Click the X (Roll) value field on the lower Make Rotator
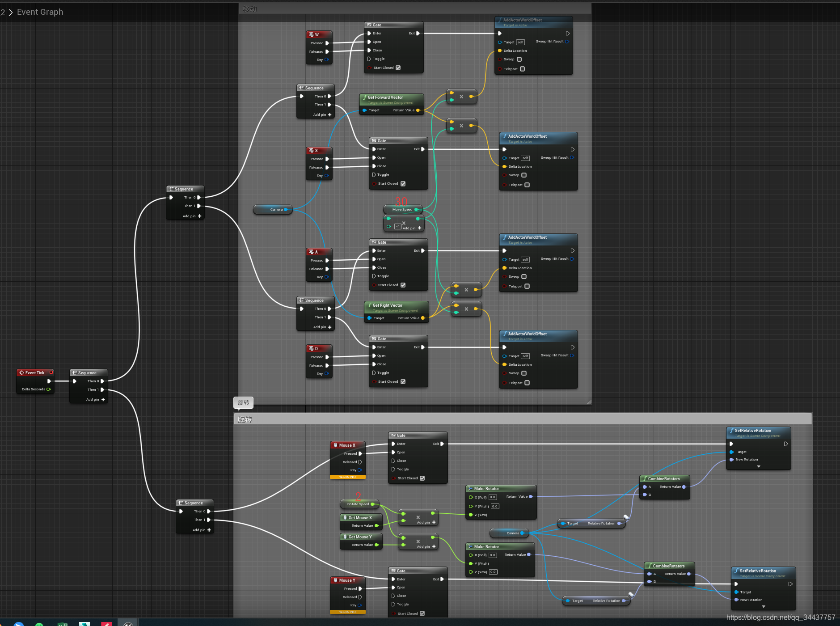The width and height of the screenshot is (840, 626). [493, 555]
